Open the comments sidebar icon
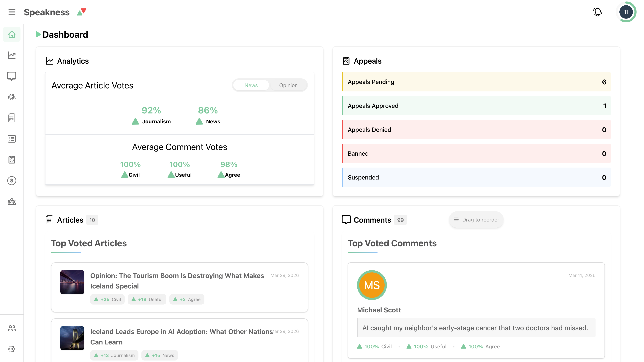Viewport: 644px width, 362px height. [12, 76]
